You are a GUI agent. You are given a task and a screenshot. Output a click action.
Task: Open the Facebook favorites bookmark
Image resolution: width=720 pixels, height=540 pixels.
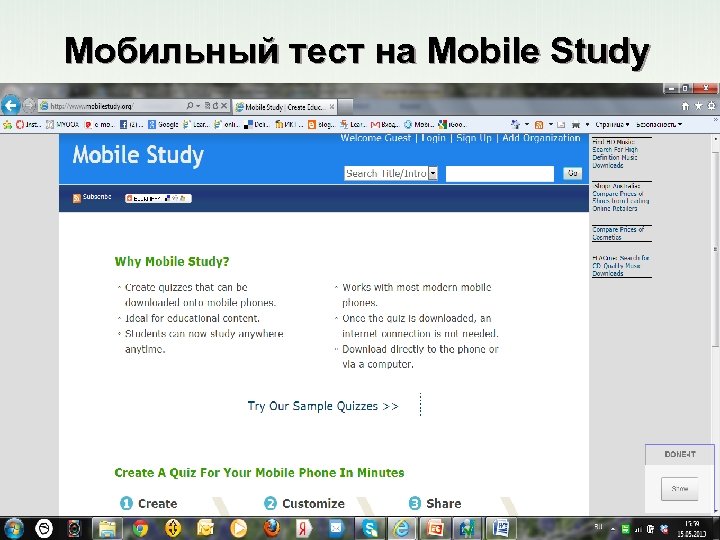click(x=131, y=124)
